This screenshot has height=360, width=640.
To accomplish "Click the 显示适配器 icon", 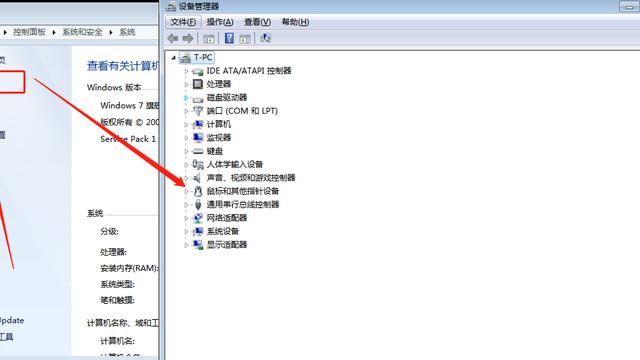I will (x=198, y=245).
